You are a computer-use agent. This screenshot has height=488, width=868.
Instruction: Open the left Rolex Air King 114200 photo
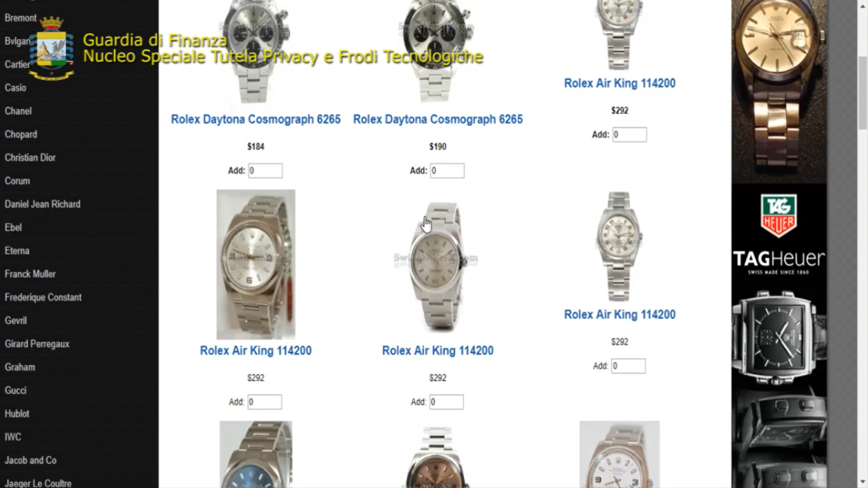(255, 264)
